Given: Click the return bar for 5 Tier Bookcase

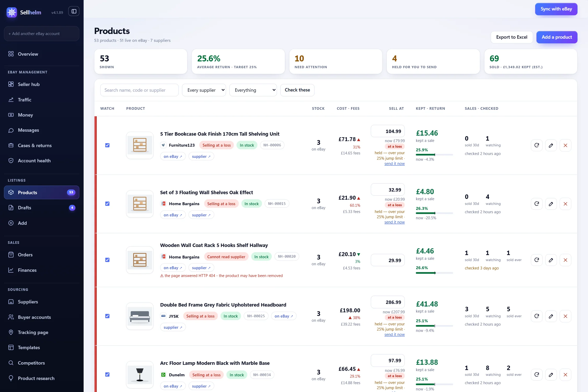Looking at the screenshot, I should click(x=434, y=155).
